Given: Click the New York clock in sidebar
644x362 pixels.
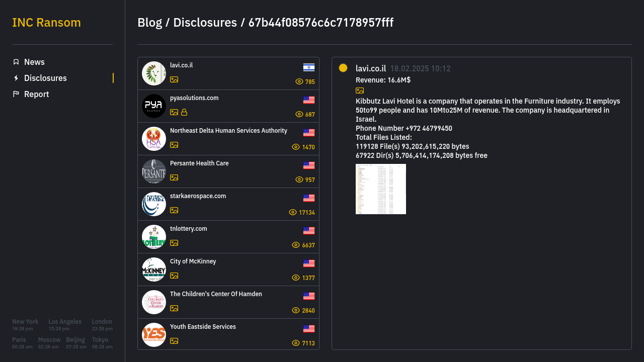Looking at the screenshot, I should [x=25, y=325].
